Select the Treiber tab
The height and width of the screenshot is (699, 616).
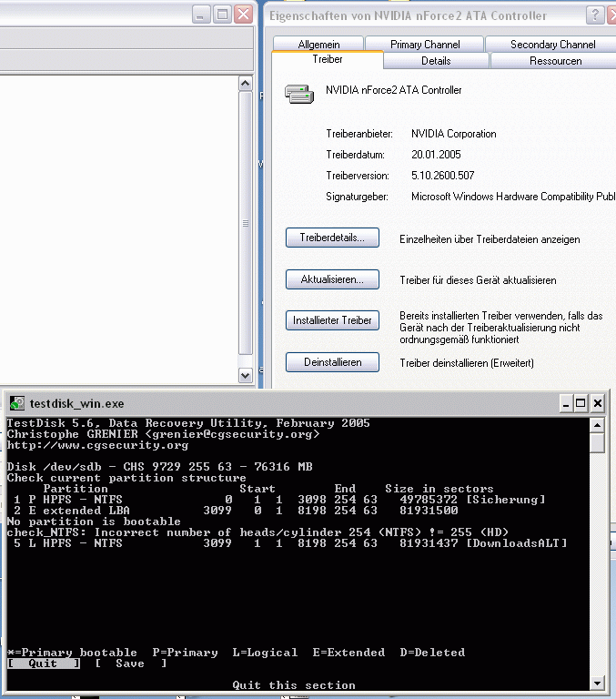coord(328,59)
